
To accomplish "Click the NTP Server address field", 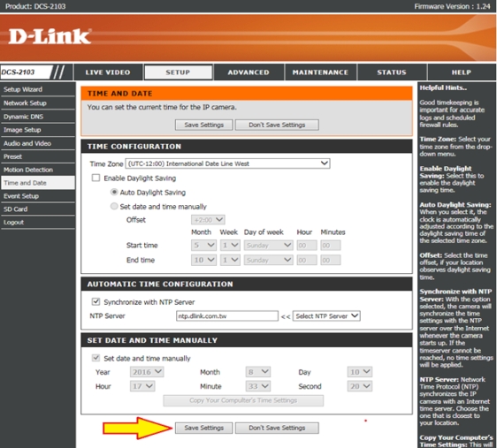I will (227, 316).
